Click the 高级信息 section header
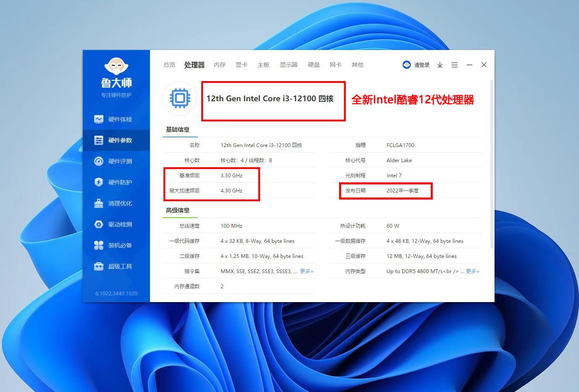 (x=178, y=210)
